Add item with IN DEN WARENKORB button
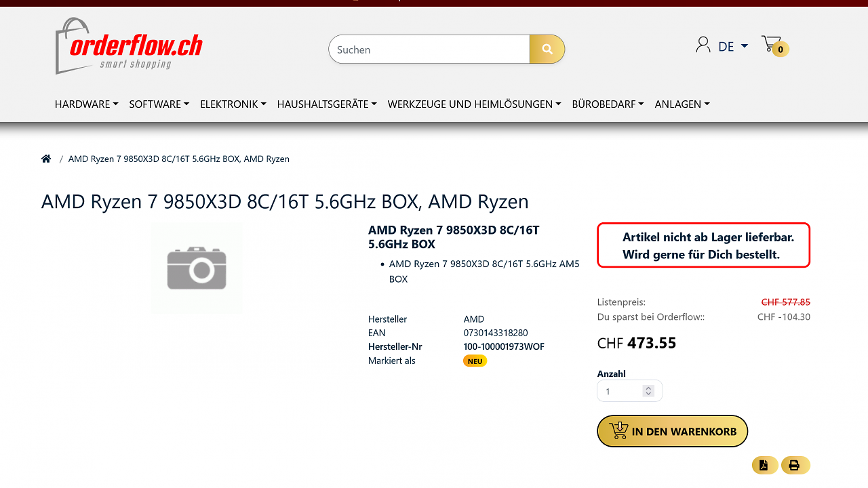Image resolution: width=868 pixels, height=488 pixels. click(672, 431)
